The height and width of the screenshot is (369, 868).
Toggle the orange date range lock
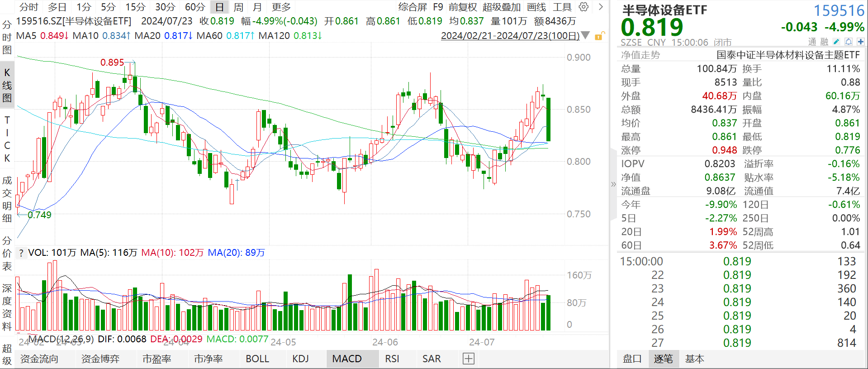599,36
